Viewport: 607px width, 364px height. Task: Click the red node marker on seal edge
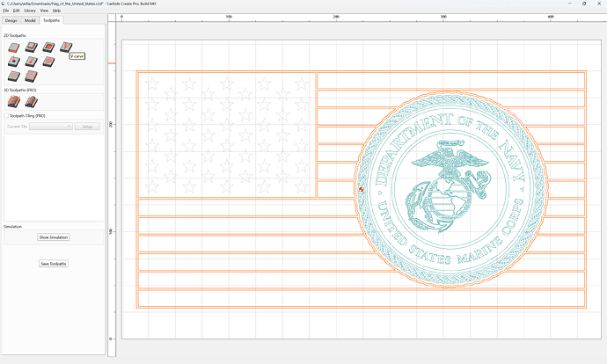tap(362, 189)
